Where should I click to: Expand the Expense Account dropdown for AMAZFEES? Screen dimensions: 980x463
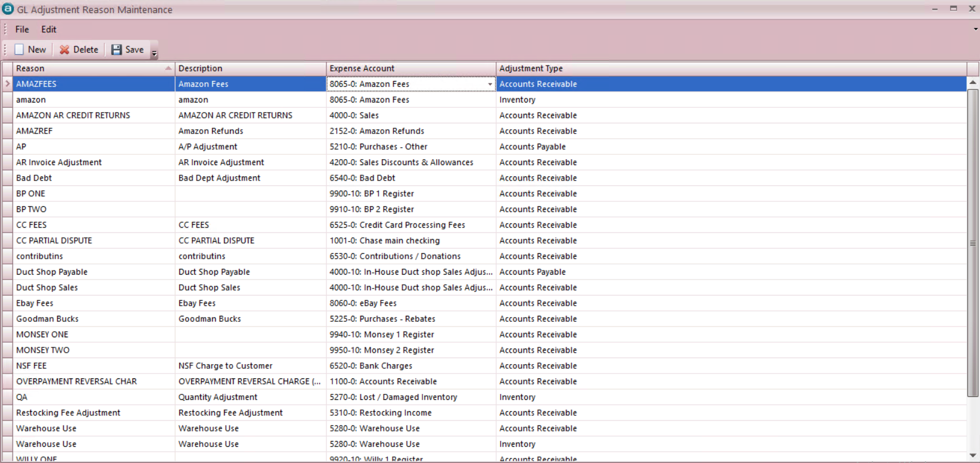(x=490, y=85)
